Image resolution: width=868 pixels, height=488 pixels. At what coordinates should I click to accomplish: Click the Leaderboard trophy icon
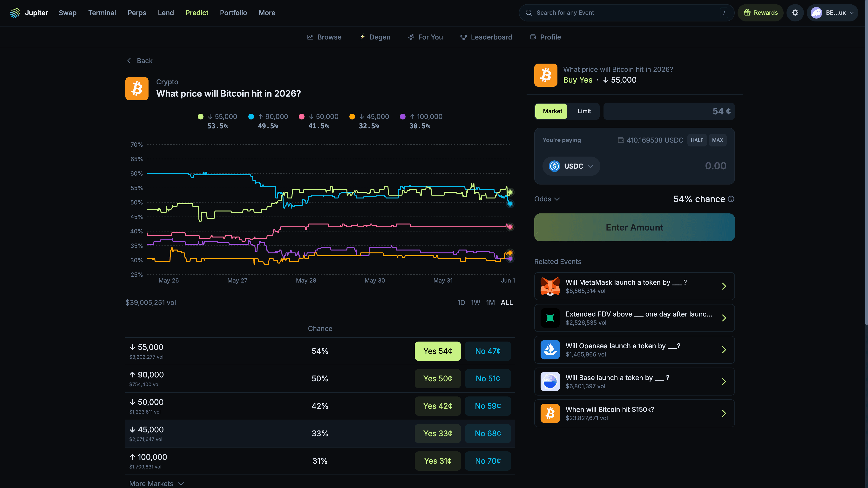click(x=464, y=37)
